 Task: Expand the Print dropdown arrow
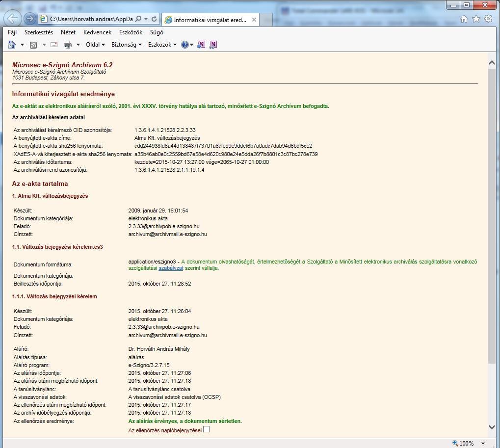(78, 45)
